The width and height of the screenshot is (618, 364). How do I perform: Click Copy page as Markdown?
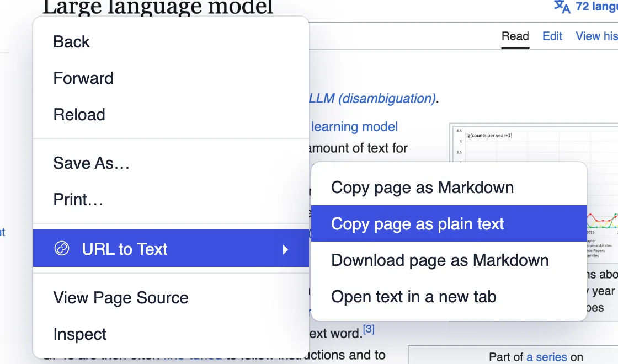point(449,188)
